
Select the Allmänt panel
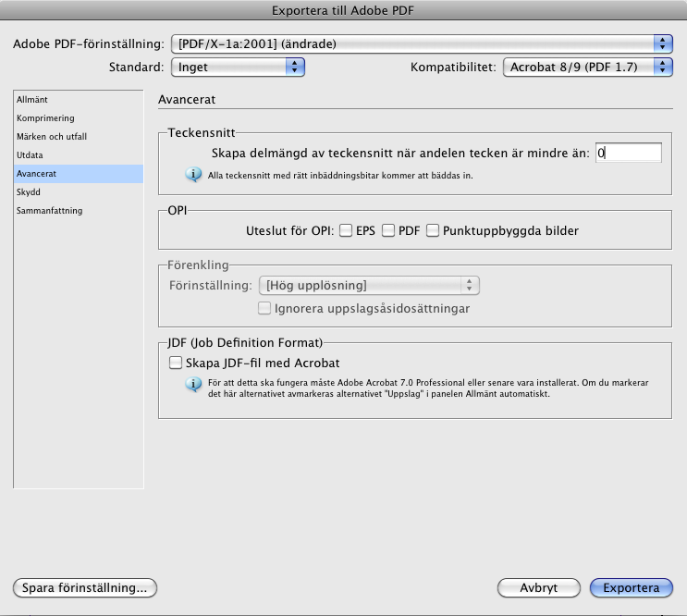(x=79, y=100)
